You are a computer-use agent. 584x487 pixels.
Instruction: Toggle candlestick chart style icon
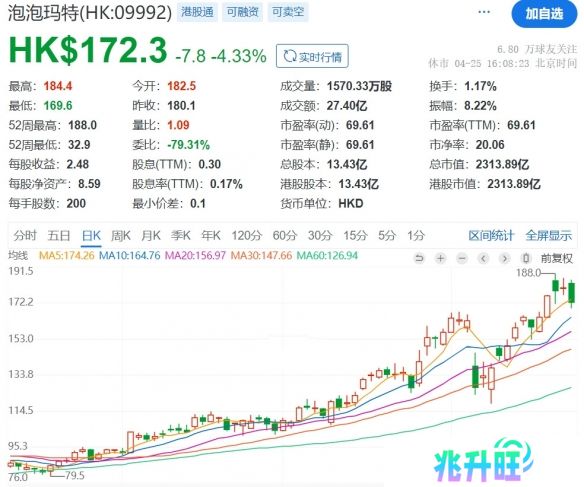[x=526, y=258]
